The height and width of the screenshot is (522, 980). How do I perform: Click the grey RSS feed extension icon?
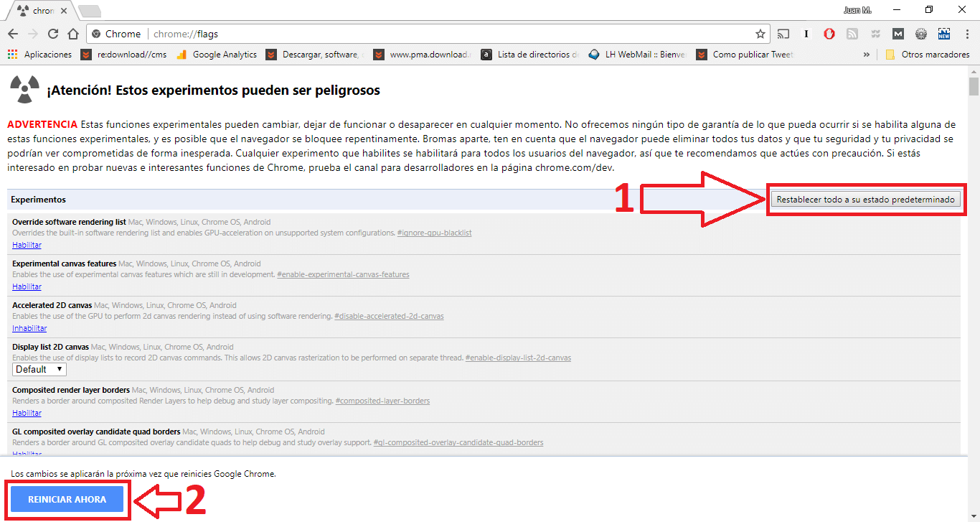point(852,34)
